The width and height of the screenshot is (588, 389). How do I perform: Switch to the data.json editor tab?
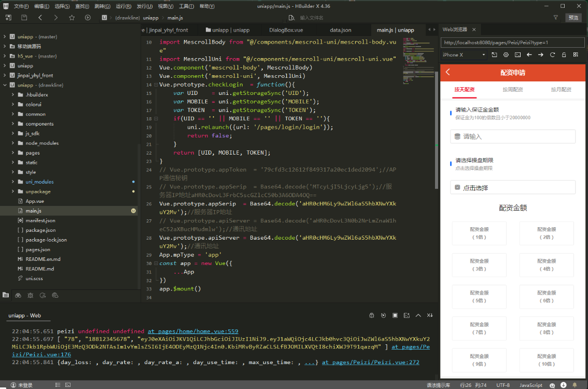coord(341,30)
